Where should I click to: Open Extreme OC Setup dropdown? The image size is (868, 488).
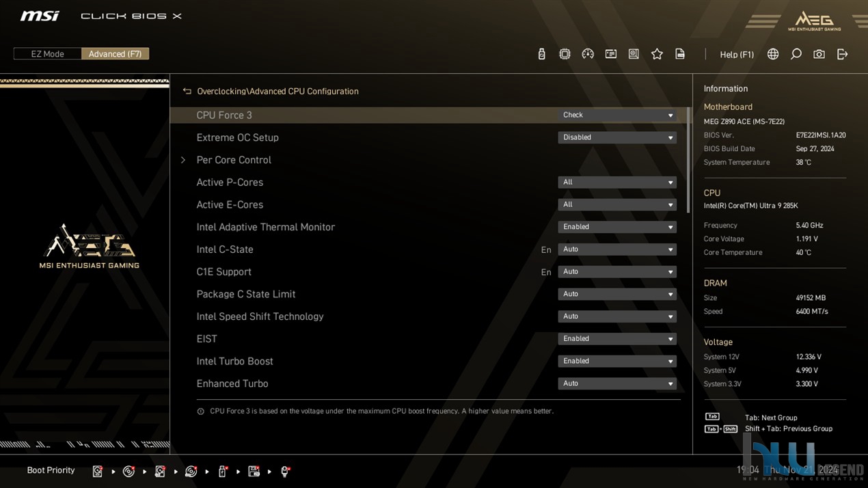tap(617, 137)
